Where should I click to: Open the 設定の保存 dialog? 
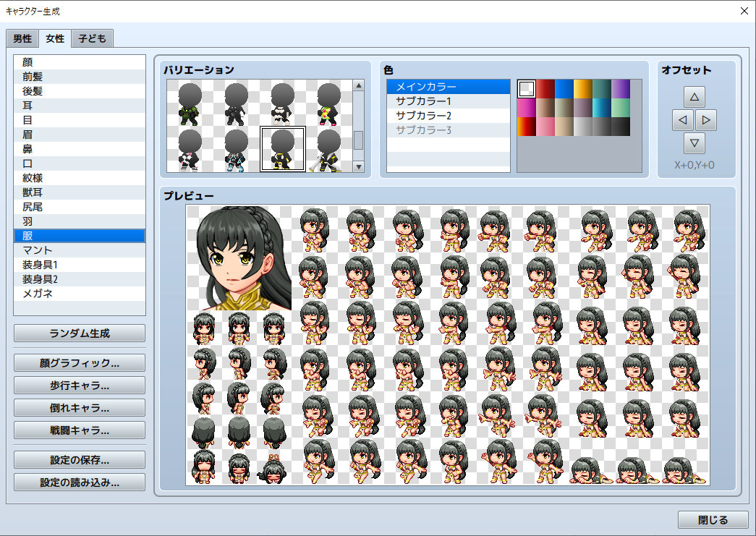pyautogui.click(x=79, y=459)
